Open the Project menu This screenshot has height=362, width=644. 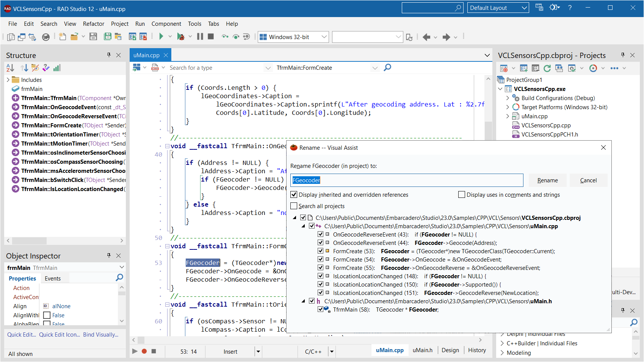[x=120, y=24]
